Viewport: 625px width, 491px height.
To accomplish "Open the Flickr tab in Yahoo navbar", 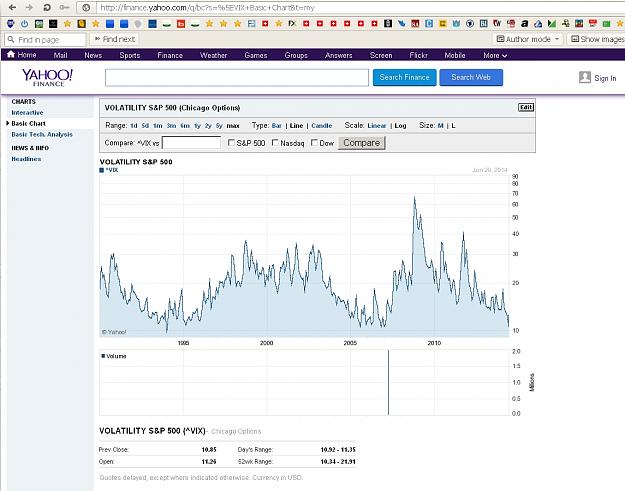I will tap(418, 55).
